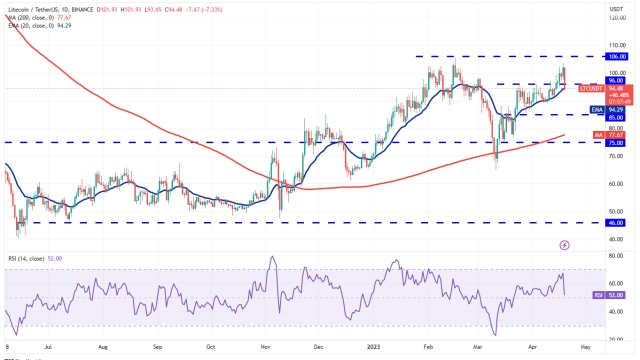The image size is (640, 360).
Task: Click the purple lightning bolt event icon
Action: (x=564, y=245)
